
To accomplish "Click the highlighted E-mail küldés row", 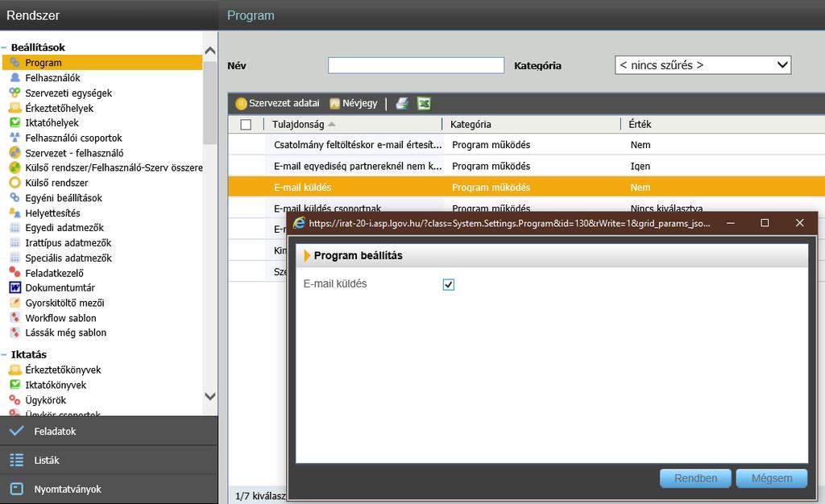I will (526, 187).
